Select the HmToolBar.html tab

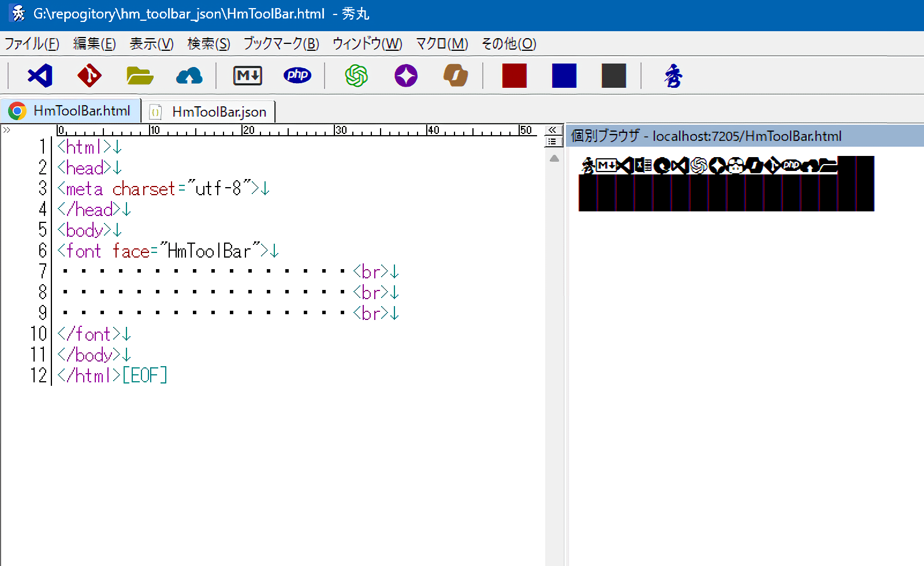point(72,111)
